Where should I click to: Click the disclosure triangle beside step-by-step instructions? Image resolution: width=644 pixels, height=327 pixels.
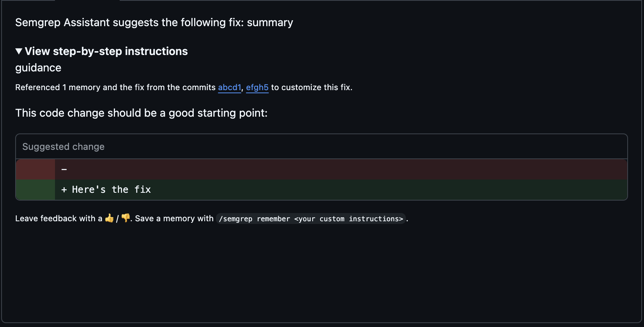pyautogui.click(x=18, y=51)
